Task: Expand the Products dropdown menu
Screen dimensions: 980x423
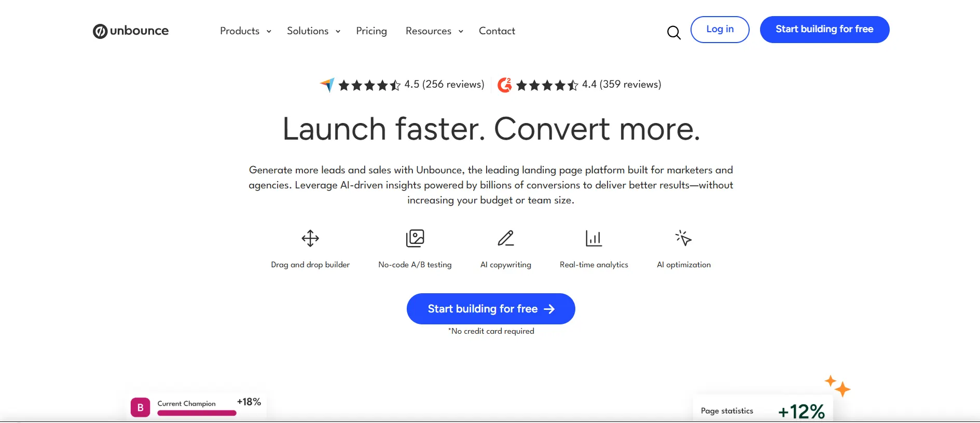Action: [246, 31]
